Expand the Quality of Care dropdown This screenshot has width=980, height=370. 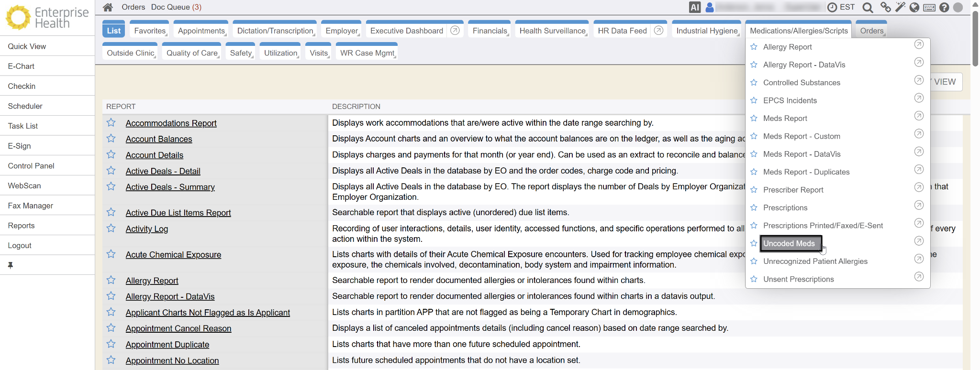[192, 53]
